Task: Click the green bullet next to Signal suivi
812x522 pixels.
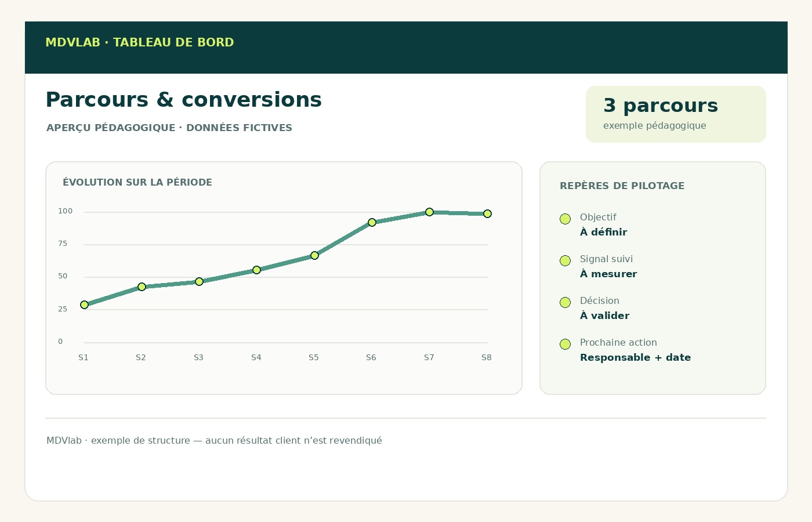Action: point(565,260)
